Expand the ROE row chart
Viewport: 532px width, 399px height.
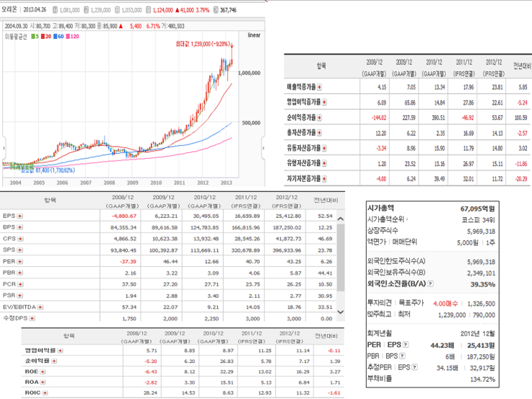[x=42, y=372]
